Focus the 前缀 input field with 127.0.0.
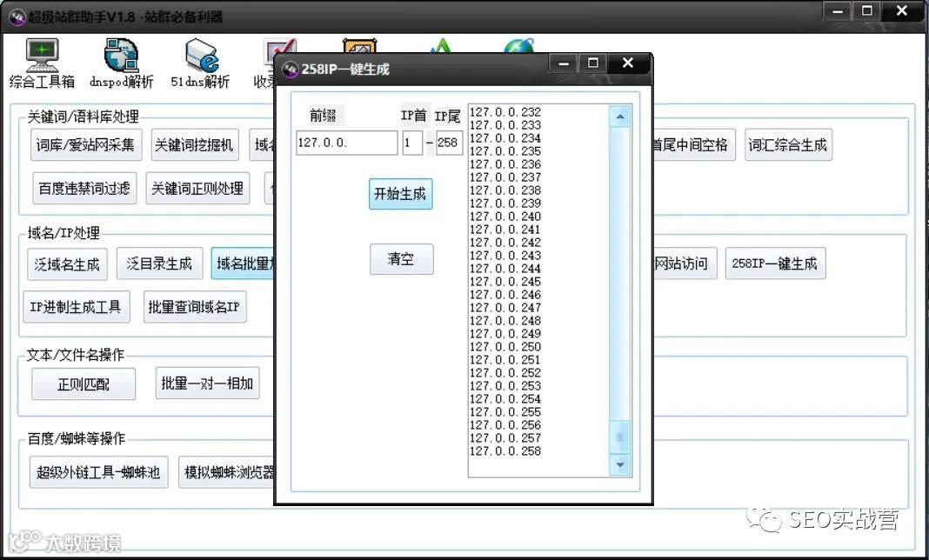This screenshot has height=560, width=929. (346, 143)
